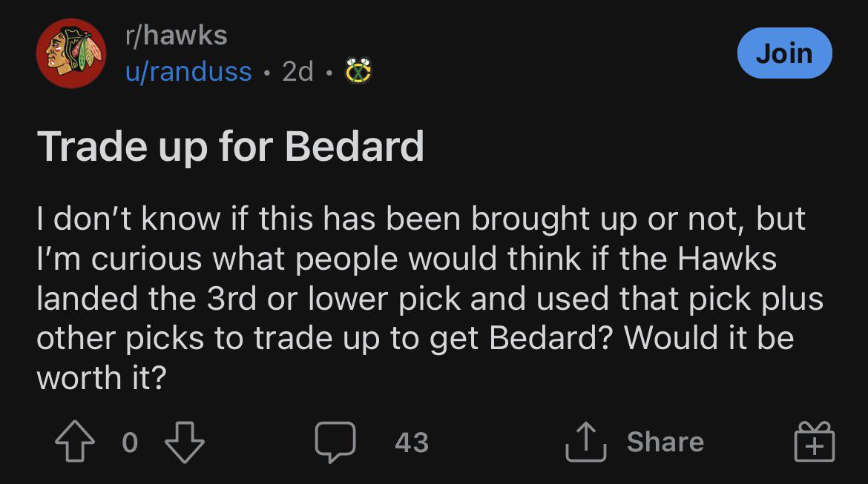
Task: Go to the r/hawks subreddit name link
Action: click(175, 35)
